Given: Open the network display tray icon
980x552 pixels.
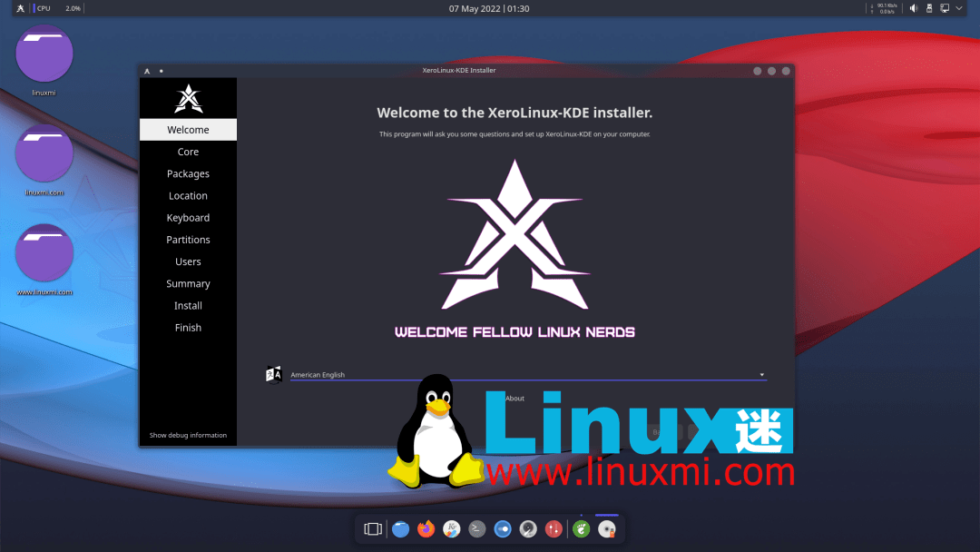Looking at the screenshot, I should click(945, 9).
